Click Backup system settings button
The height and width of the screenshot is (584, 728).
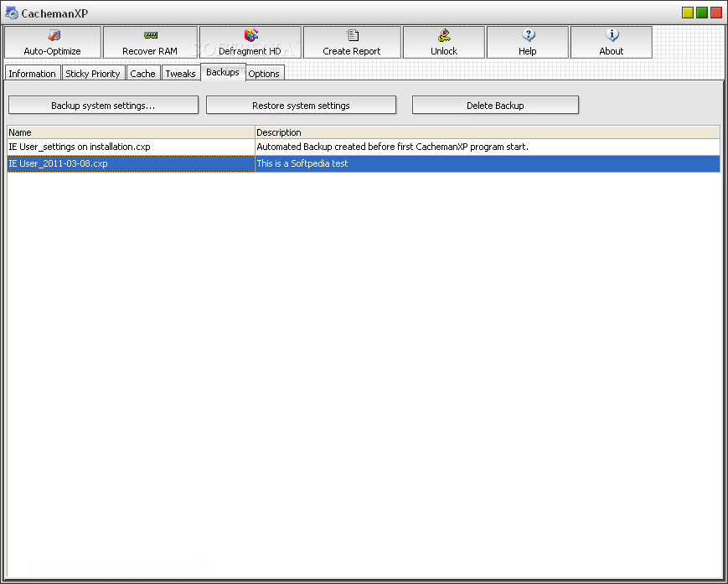pos(104,105)
